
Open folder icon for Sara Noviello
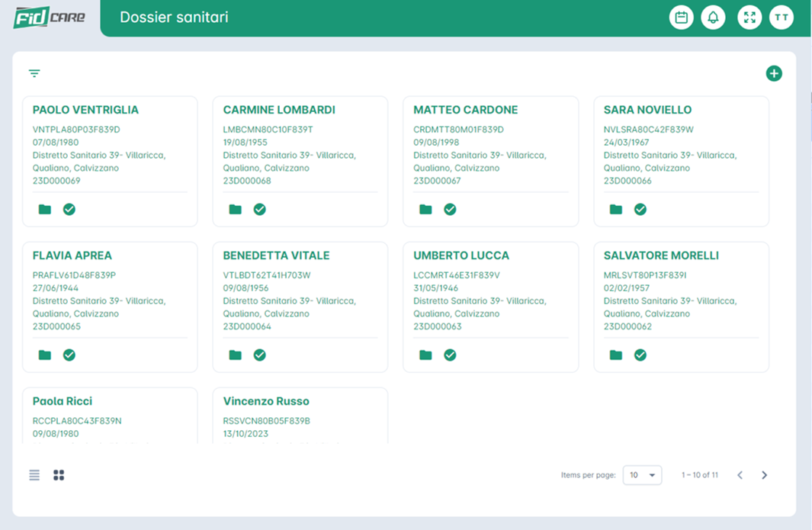[616, 209]
